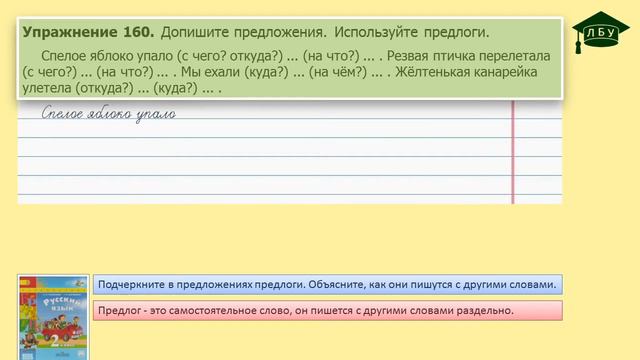The image size is (640, 360).
Task: Click the text 'Резвая птичка перелетала'
Action: [469, 56]
